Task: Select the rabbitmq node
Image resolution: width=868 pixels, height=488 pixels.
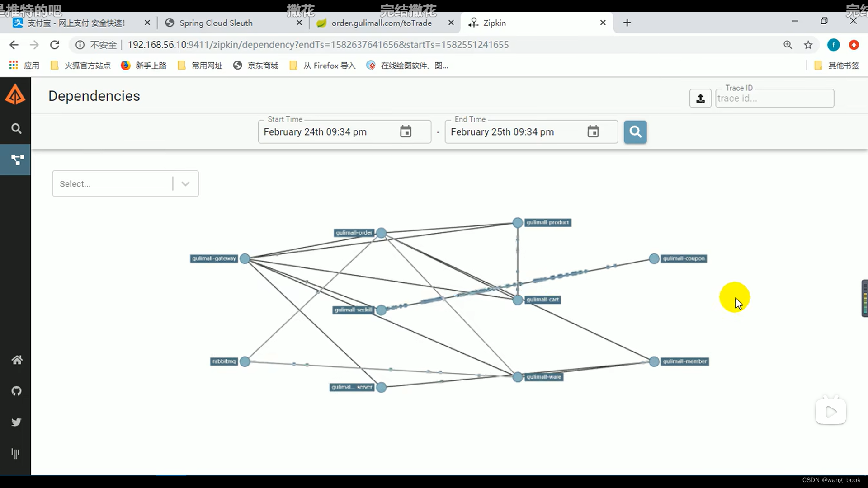Action: [245, 361]
